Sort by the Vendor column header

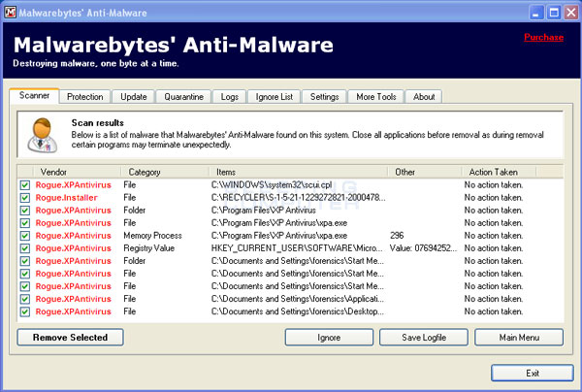click(77, 172)
